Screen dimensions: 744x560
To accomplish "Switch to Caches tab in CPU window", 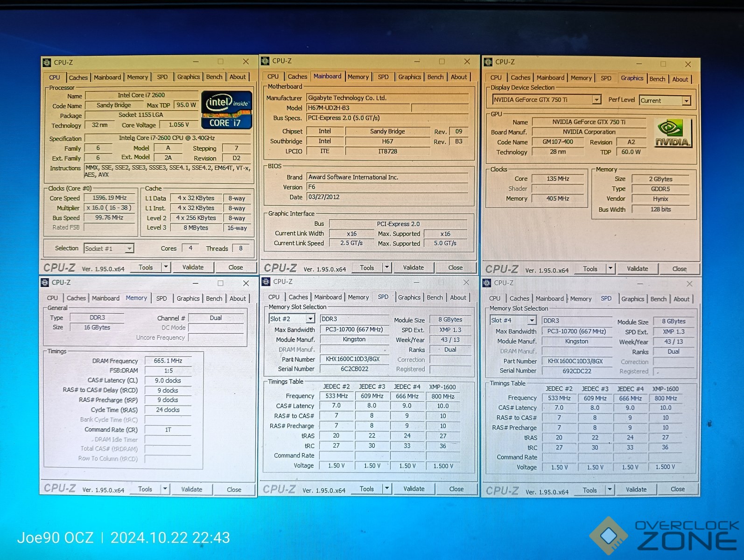I will (78, 77).
